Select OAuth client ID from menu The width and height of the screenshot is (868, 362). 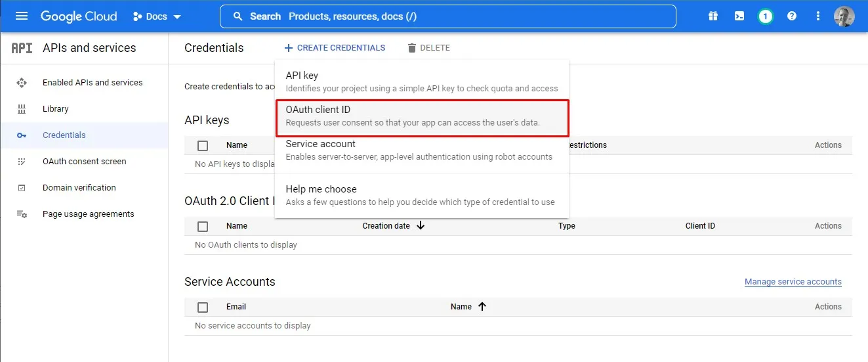(422, 116)
